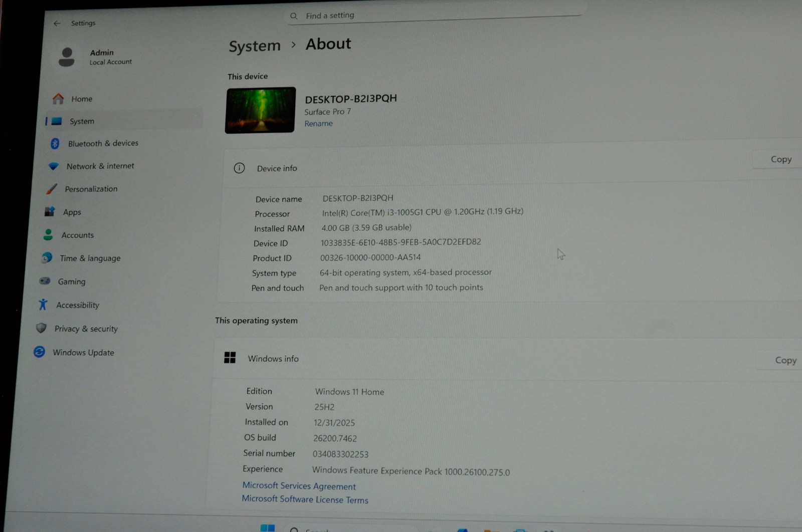The width and height of the screenshot is (802, 532).
Task: Click the Admin account avatar
Action: click(x=67, y=57)
